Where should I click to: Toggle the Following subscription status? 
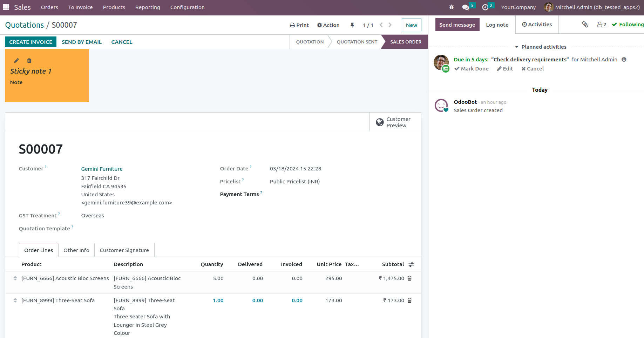coord(628,25)
